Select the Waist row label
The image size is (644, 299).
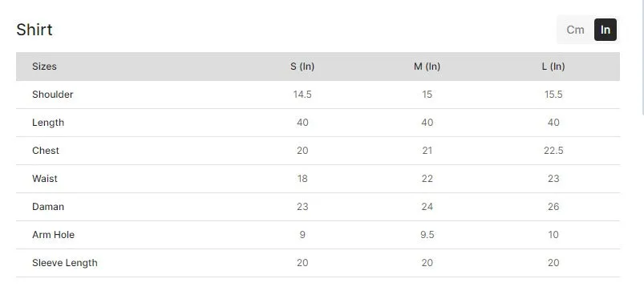[45, 179]
